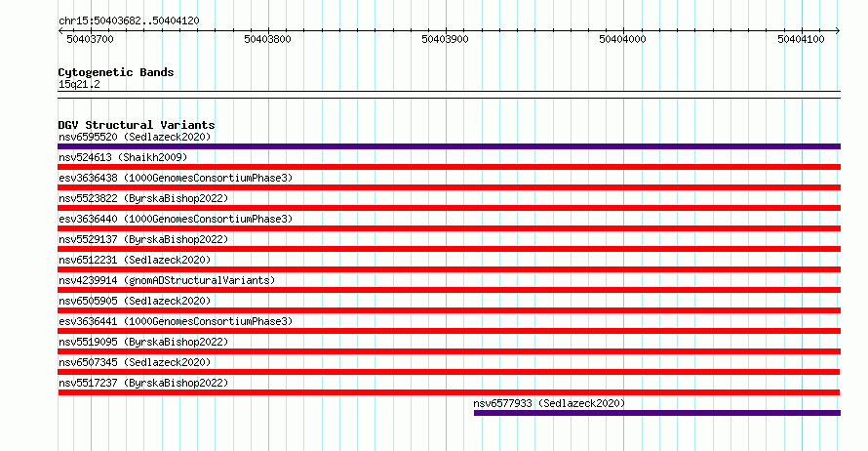The width and height of the screenshot is (868, 451).
Task: Open the nsv6577933 (Sedlazeck2020) label
Action: [x=549, y=403]
